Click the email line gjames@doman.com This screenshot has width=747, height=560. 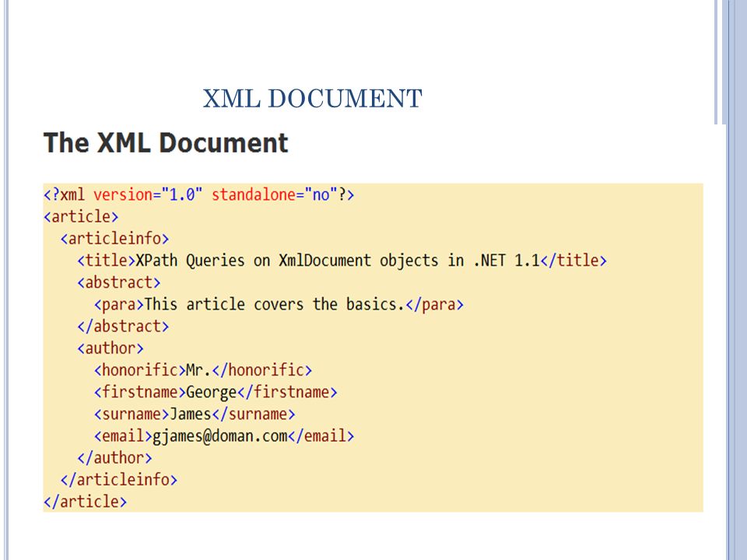(x=224, y=436)
